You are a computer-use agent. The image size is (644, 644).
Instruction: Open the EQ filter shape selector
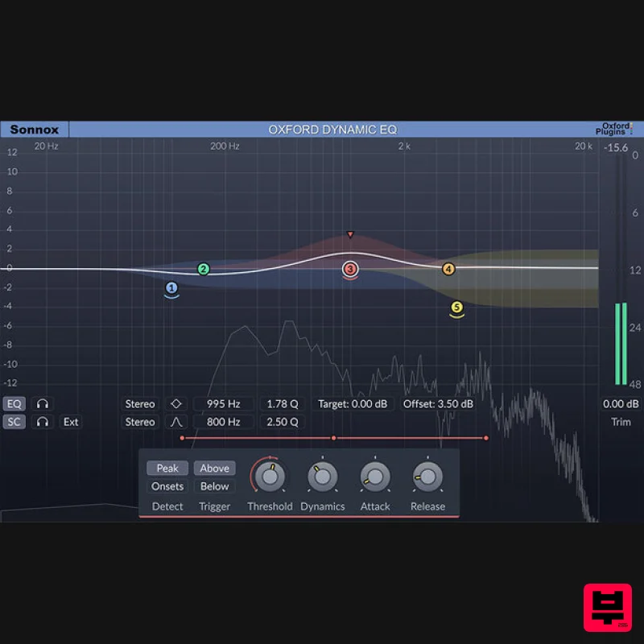click(176, 403)
